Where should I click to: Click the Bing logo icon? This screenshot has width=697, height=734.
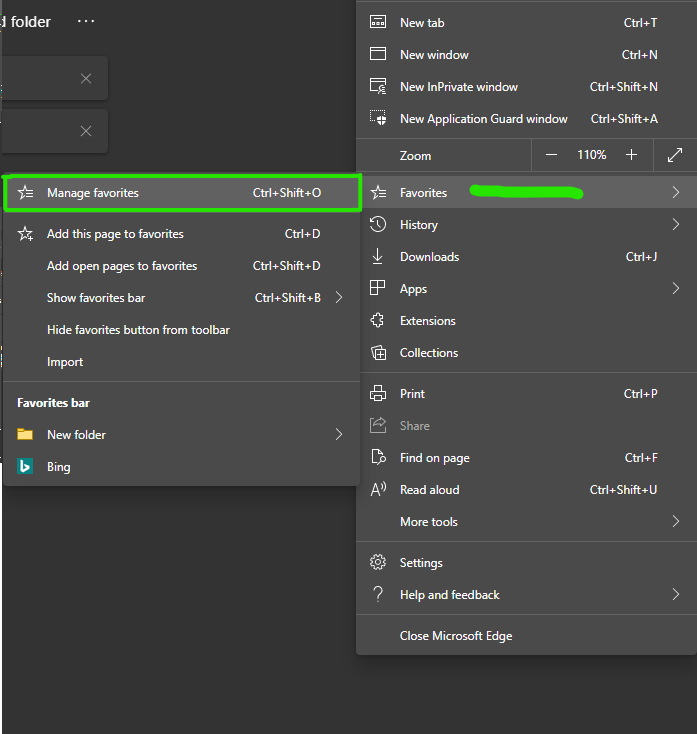(x=25, y=466)
